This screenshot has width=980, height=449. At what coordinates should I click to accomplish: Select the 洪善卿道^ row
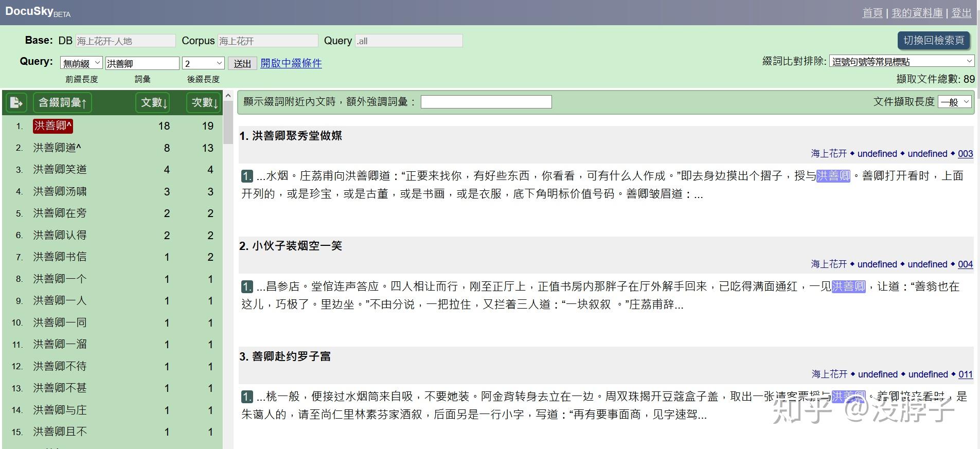(113, 148)
